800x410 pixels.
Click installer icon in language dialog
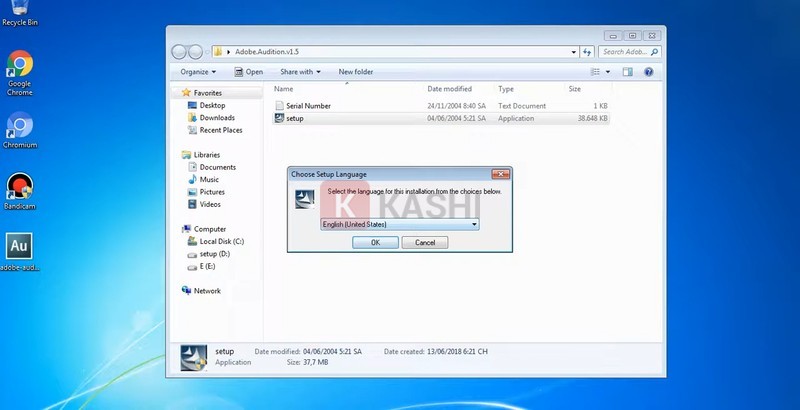point(305,199)
